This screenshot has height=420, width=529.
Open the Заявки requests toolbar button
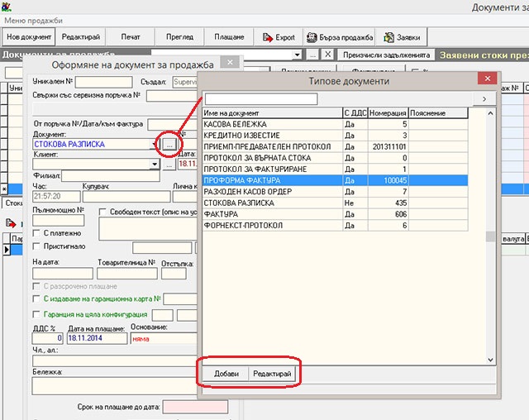pyautogui.click(x=402, y=37)
